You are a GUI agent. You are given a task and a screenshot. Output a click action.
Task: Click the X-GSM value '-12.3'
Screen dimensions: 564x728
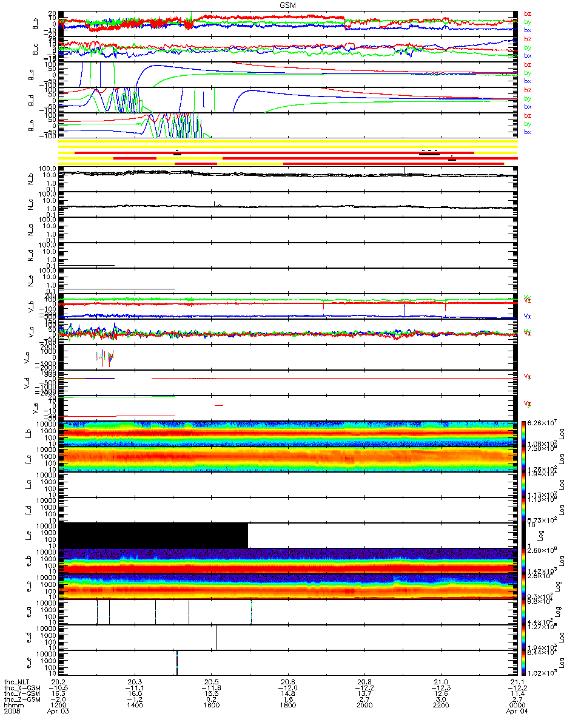pyautogui.click(x=441, y=689)
